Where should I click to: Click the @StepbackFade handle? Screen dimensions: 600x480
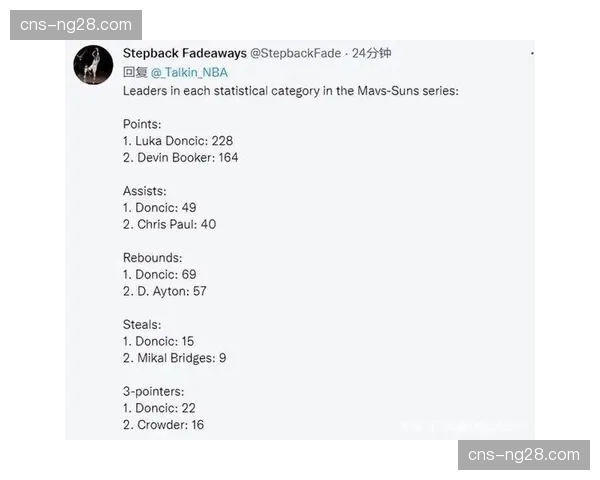coord(297,53)
